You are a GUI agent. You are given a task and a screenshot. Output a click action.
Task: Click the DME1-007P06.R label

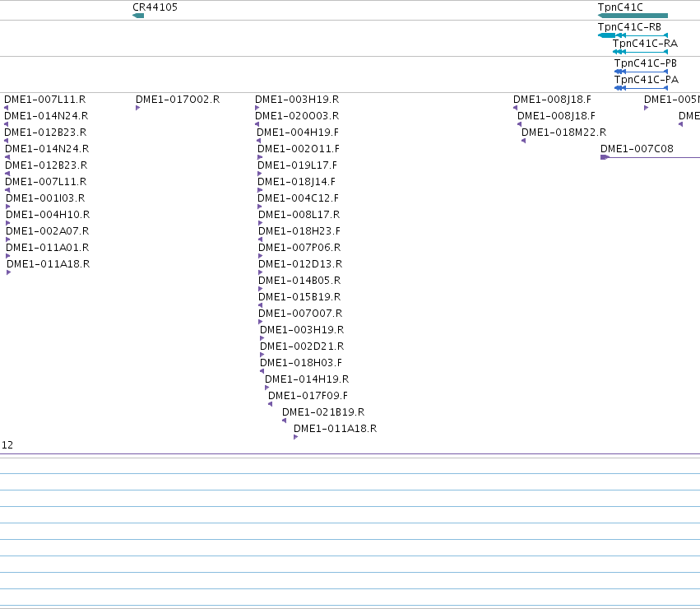(x=299, y=248)
